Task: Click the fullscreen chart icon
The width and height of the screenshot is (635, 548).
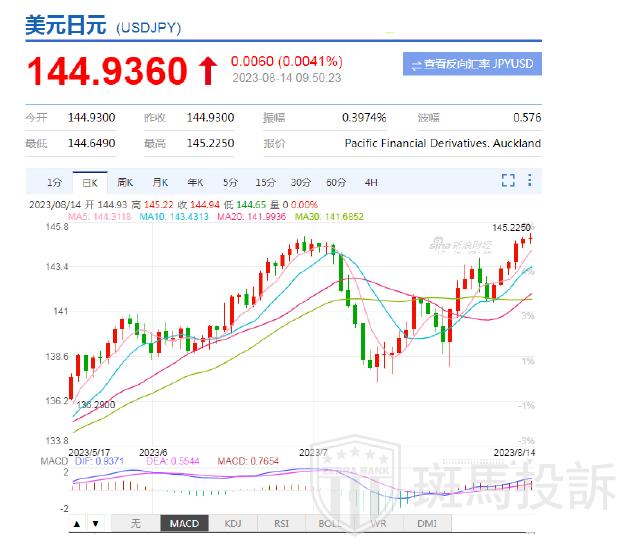Action: [x=508, y=181]
